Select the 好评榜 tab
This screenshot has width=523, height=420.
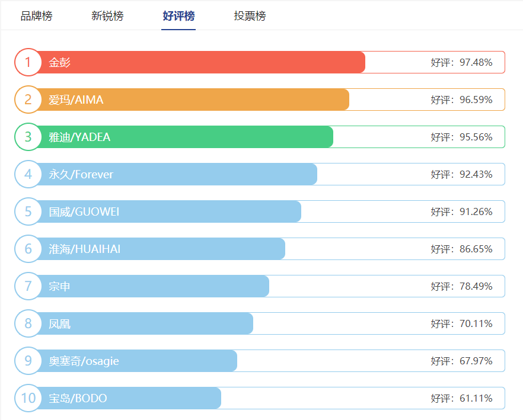point(178,16)
